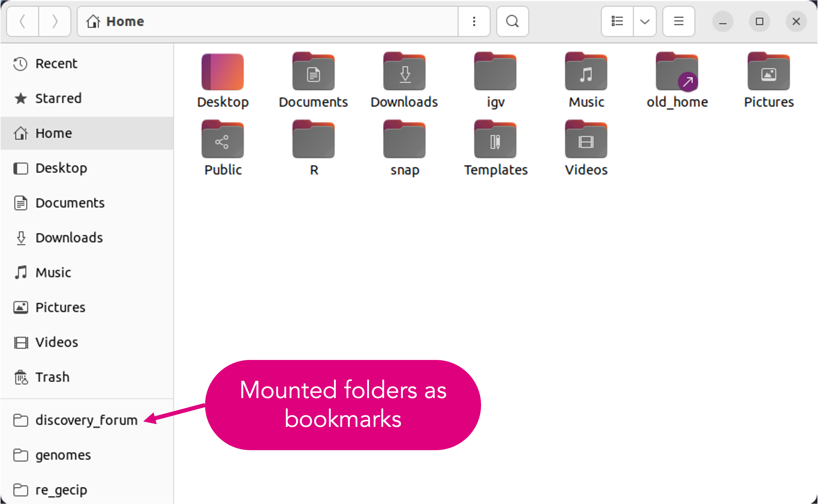Open Trash from the sidebar

pos(52,377)
